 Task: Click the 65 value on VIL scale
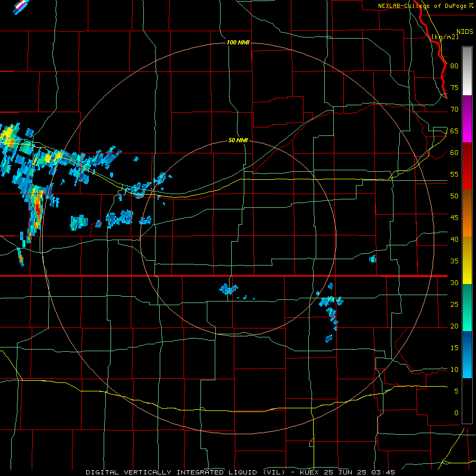click(454, 131)
